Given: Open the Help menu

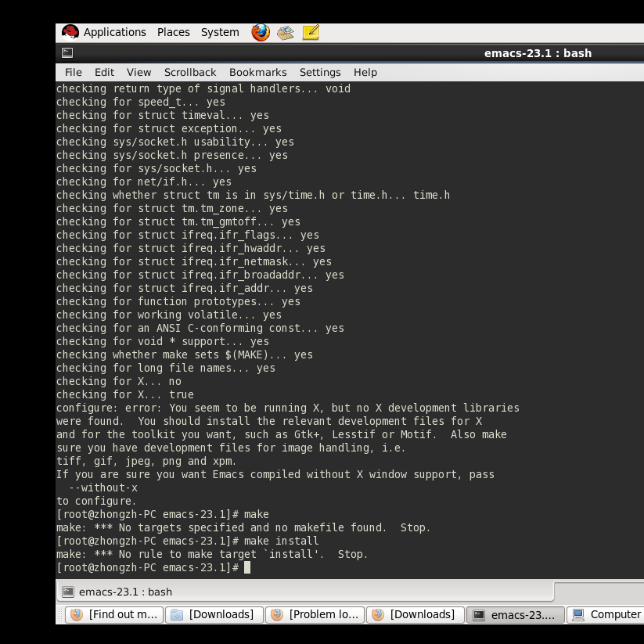Looking at the screenshot, I should 365,72.
